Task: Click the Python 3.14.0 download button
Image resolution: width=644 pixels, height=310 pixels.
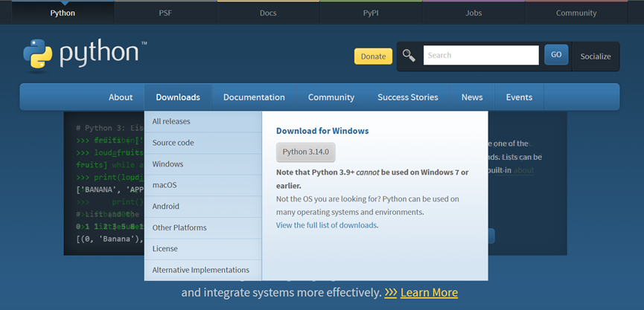Action: (x=305, y=152)
